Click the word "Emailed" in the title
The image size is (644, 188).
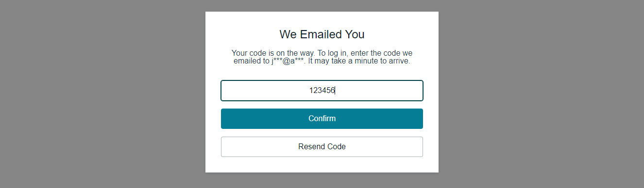coord(321,34)
